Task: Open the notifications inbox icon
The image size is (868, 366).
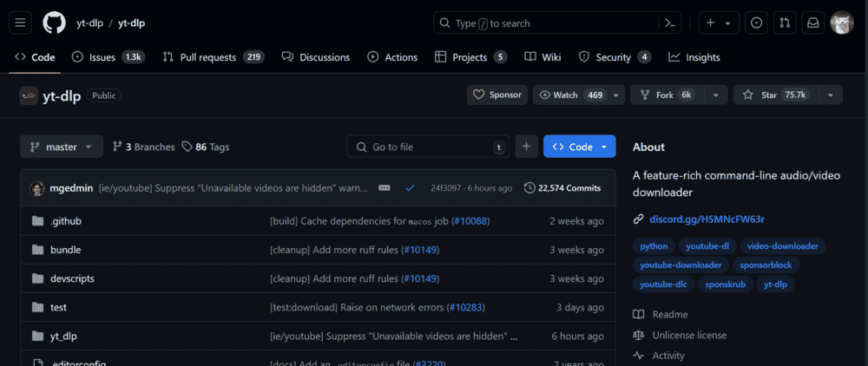Action: [x=813, y=23]
